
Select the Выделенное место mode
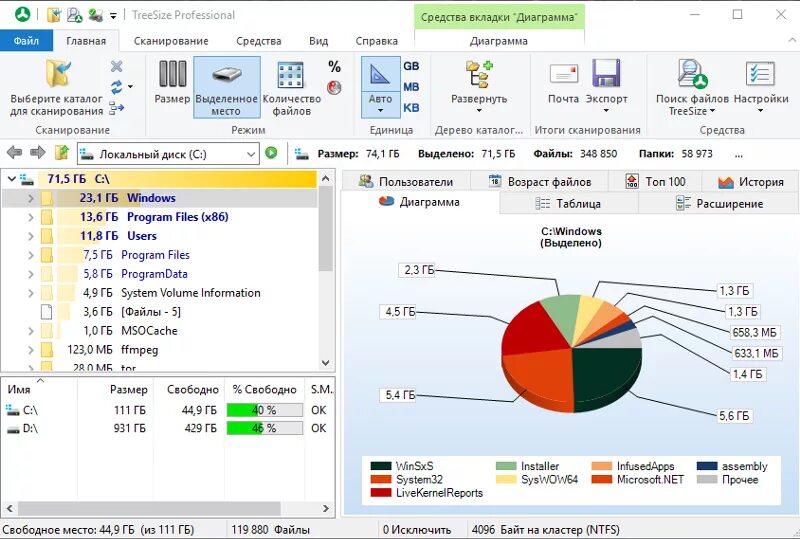tap(227, 87)
